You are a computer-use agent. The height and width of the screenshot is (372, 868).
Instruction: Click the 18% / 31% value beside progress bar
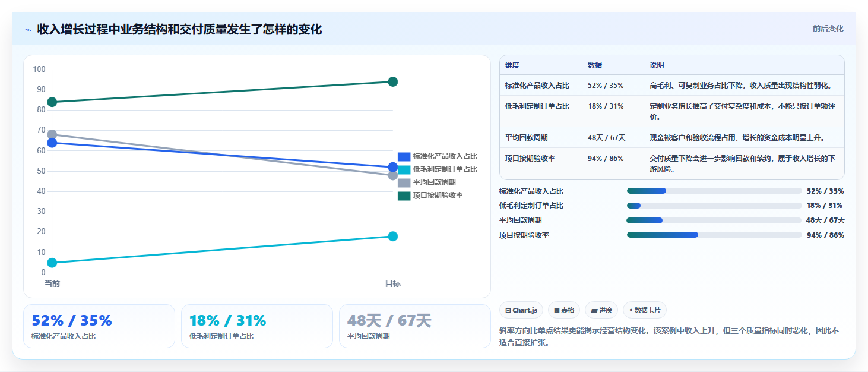[825, 206]
